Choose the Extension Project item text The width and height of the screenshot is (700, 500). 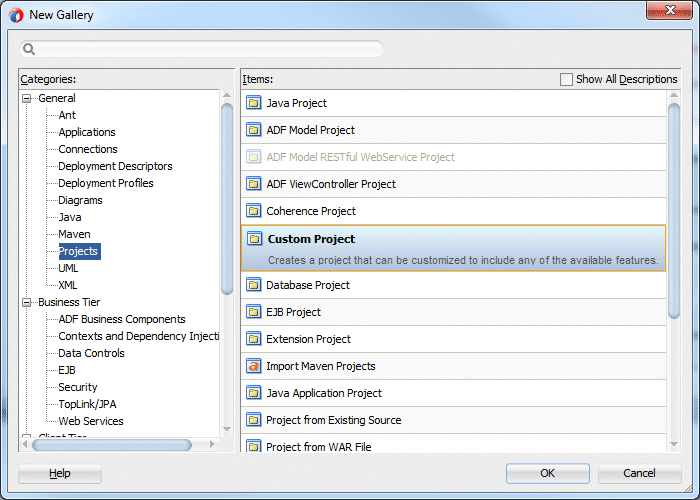(x=308, y=339)
